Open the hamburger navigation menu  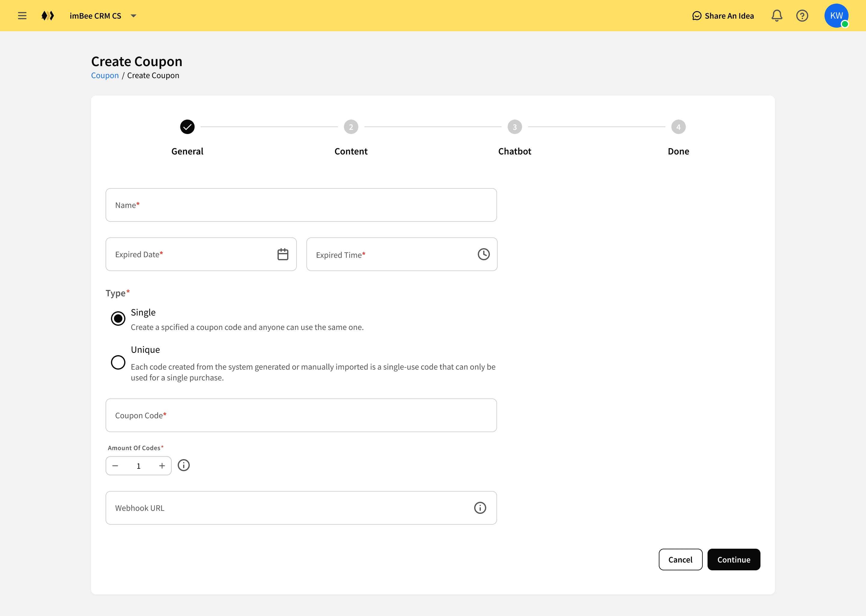coord(22,16)
